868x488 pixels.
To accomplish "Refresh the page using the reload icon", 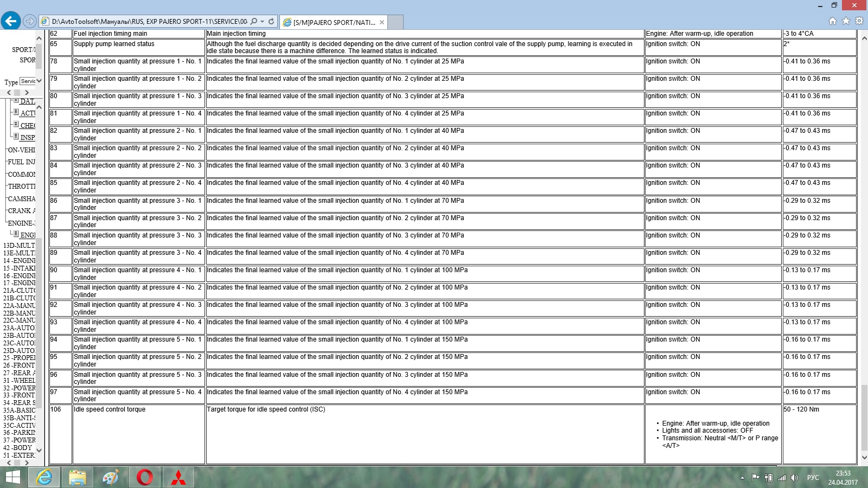I will (271, 22).
